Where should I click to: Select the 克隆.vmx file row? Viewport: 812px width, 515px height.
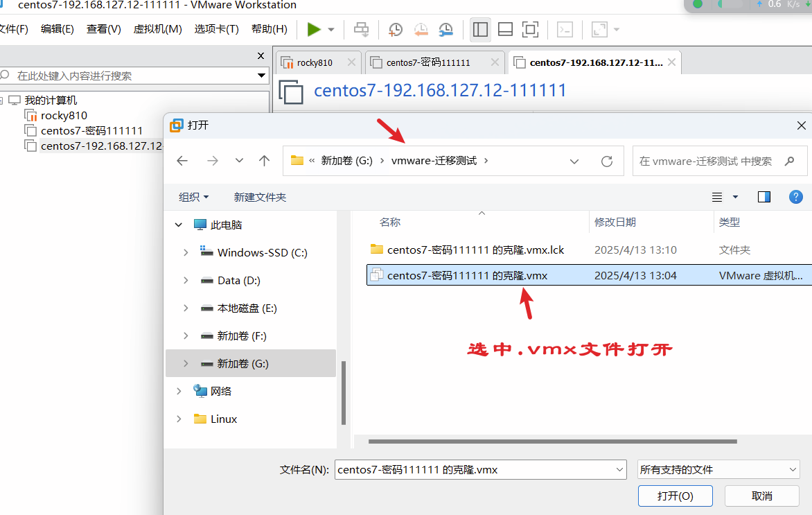[590, 275]
